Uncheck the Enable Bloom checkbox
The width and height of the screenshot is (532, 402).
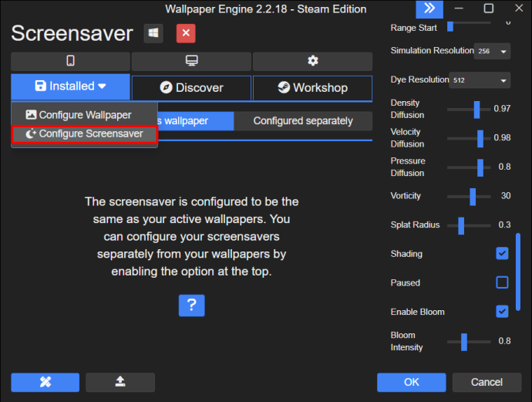(x=502, y=312)
